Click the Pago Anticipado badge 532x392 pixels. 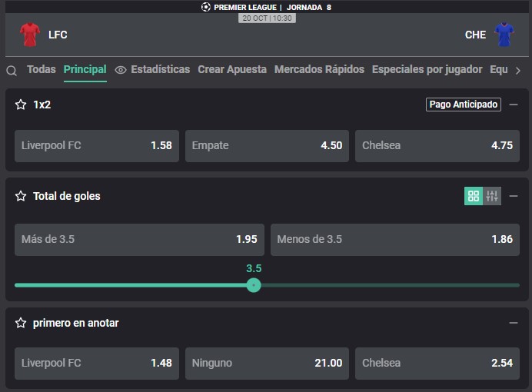[x=464, y=105]
